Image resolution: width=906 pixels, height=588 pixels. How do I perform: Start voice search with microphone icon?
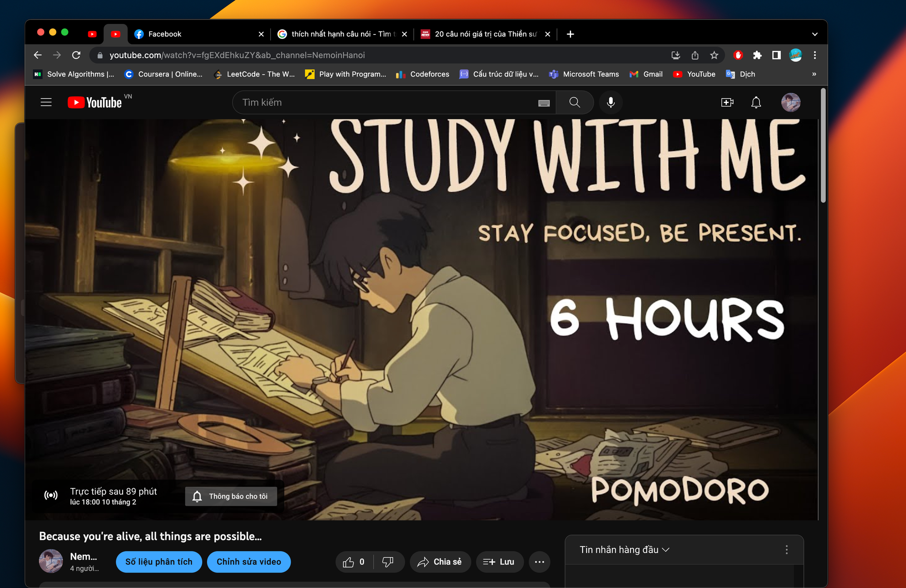[610, 103]
